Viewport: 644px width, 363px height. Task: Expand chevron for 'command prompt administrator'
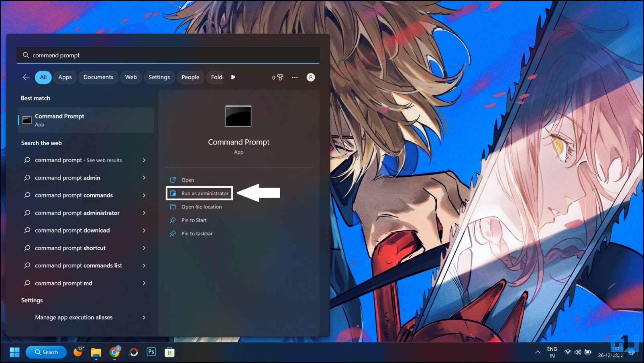tap(144, 213)
